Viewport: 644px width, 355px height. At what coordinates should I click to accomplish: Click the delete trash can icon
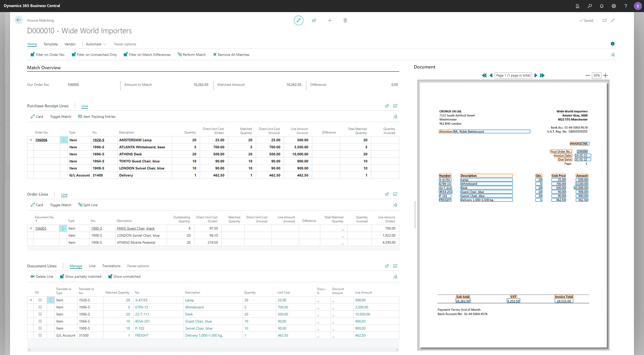tap(345, 20)
